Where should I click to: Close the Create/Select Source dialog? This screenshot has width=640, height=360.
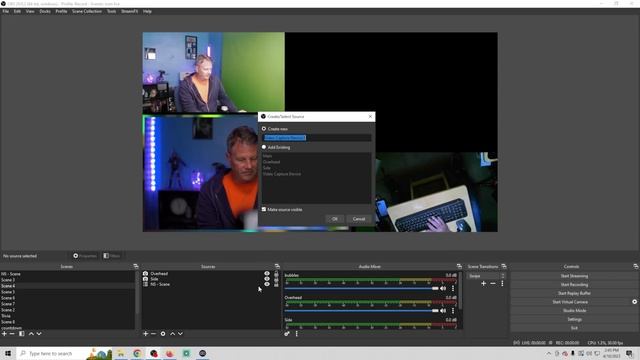coord(370,117)
